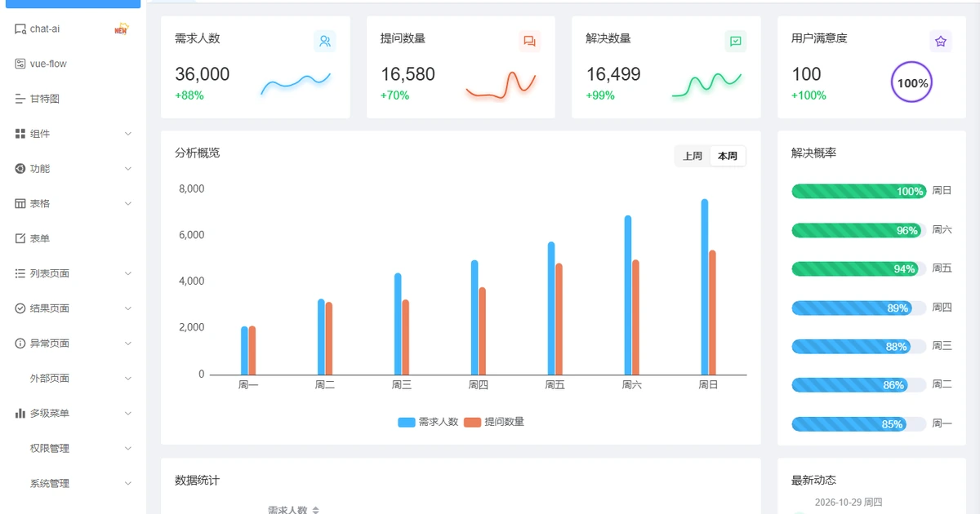Expand the 多级菜单 menu chevron
The image size is (980, 514).
pyautogui.click(x=128, y=414)
